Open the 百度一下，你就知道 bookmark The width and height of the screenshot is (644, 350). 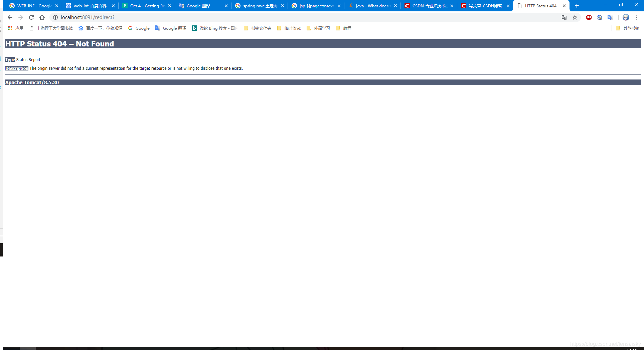(x=100, y=28)
